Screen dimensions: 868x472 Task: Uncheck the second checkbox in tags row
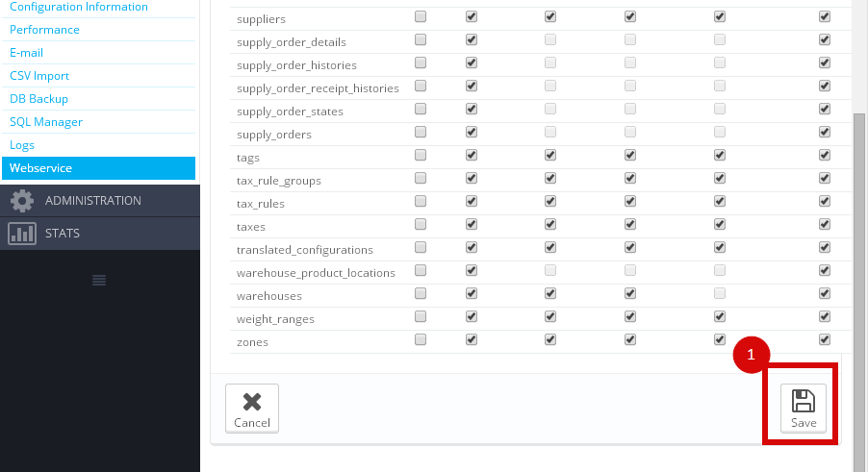pyautogui.click(x=472, y=155)
